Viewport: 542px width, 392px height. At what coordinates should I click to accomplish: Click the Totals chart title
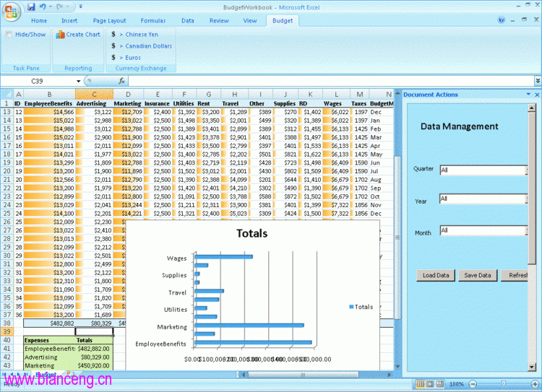tap(252, 233)
